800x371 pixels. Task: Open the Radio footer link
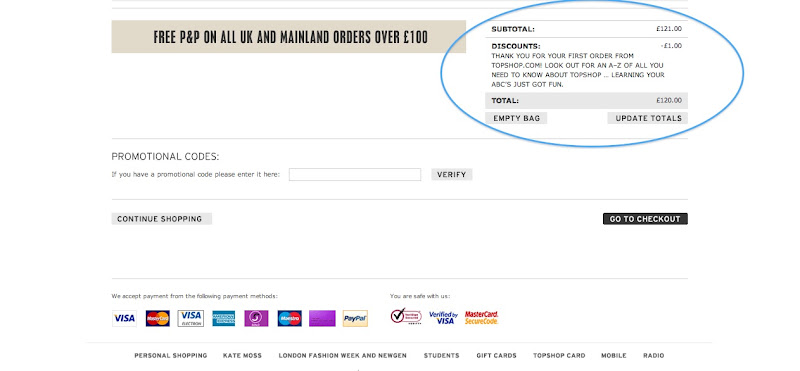tap(654, 356)
